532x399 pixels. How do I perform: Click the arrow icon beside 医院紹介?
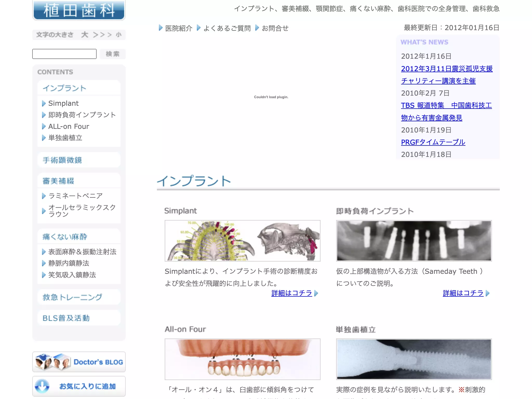[161, 28]
